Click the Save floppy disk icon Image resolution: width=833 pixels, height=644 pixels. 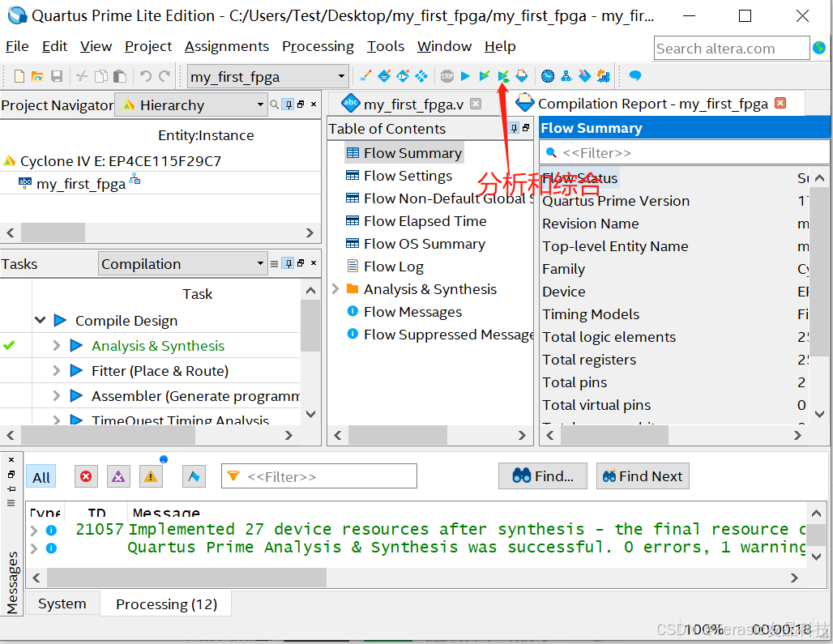56,76
